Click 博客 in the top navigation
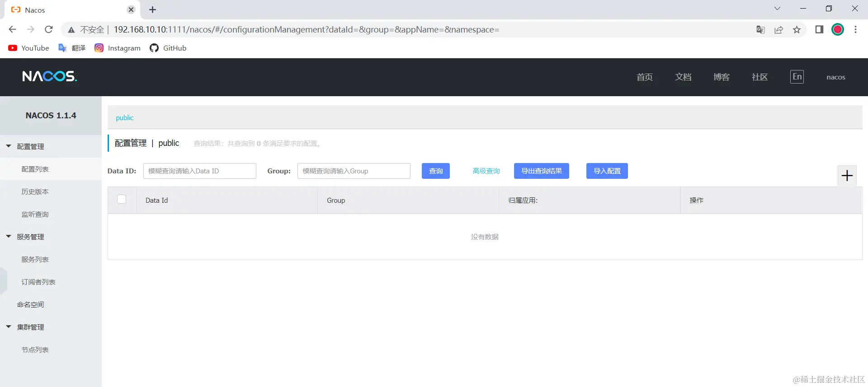This screenshot has width=868, height=387. click(722, 77)
